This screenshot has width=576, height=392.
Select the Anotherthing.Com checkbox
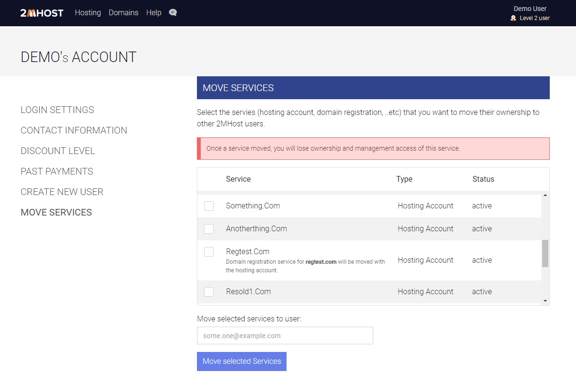[x=209, y=229]
